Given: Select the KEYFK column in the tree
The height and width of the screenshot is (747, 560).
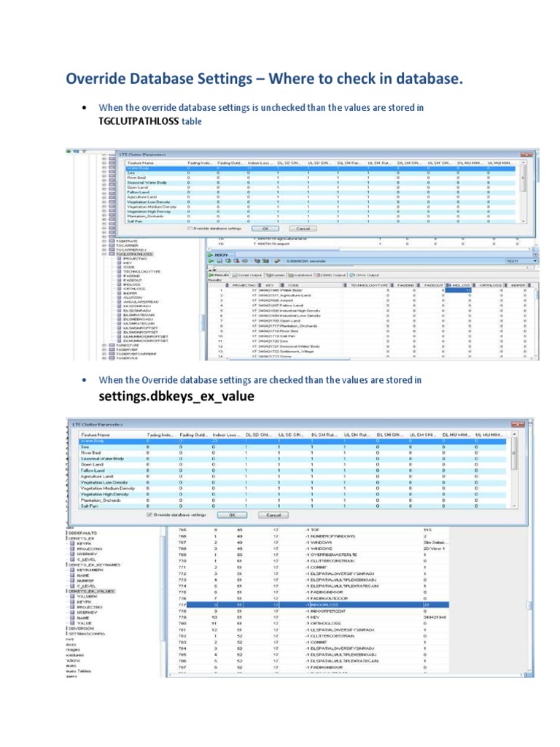Looking at the screenshot, I should coord(84,602).
